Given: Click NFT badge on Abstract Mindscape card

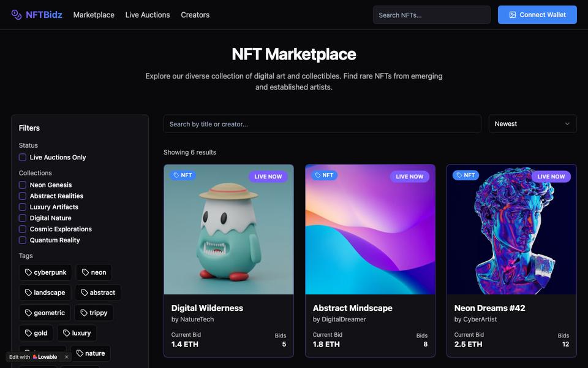Looking at the screenshot, I should [x=324, y=175].
